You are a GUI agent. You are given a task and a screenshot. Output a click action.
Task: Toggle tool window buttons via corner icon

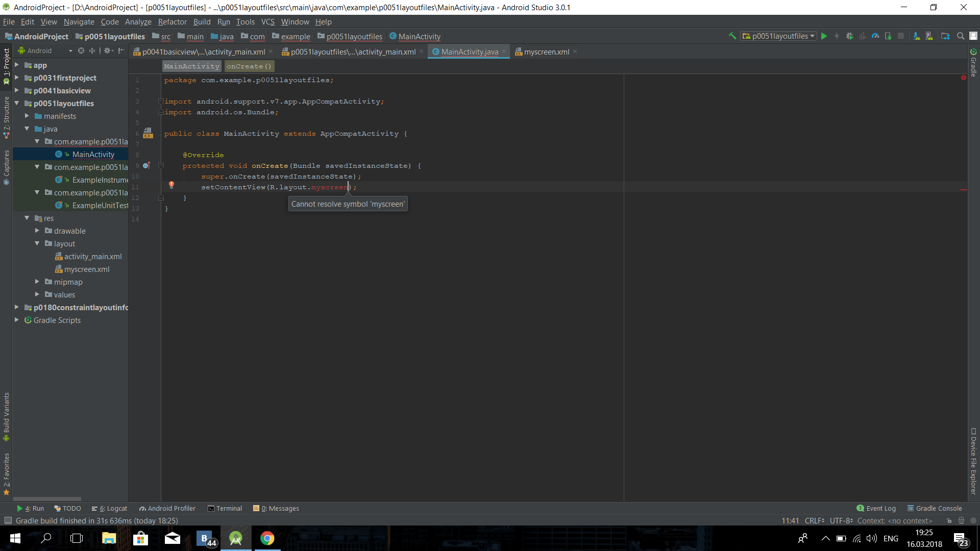8,521
